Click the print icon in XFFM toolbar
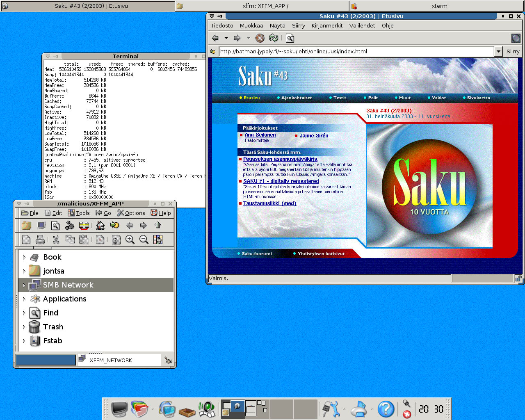 40,240
